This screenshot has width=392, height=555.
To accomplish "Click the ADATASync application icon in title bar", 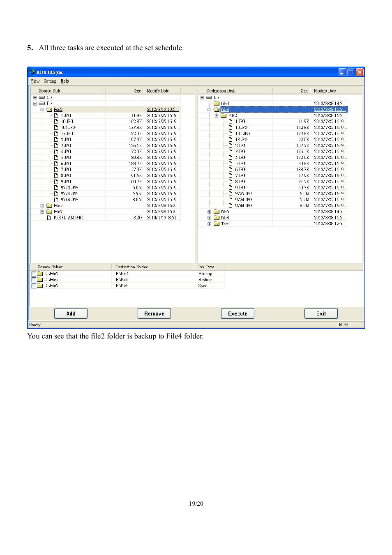I will tap(32, 72).
